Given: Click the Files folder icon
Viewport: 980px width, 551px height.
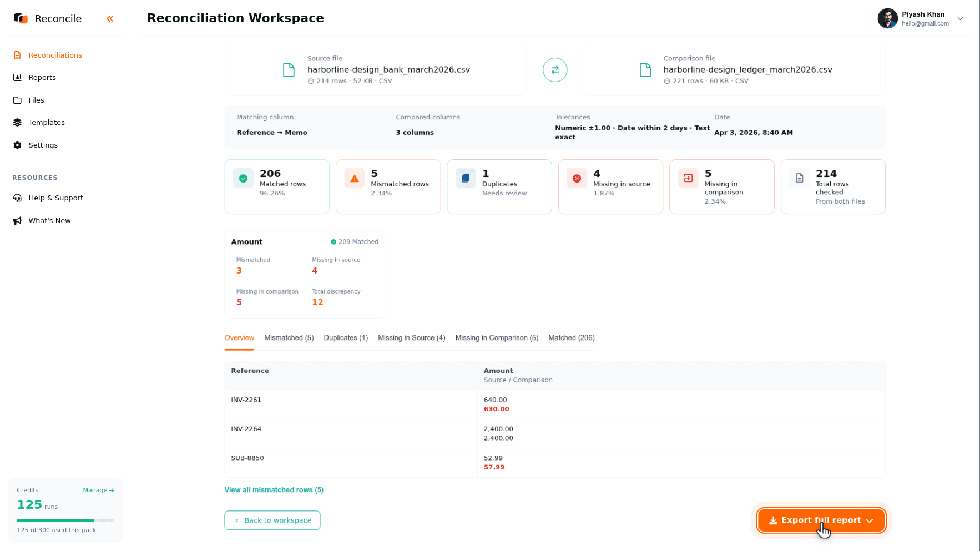Looking at the screenshot, I should point(17,100).
